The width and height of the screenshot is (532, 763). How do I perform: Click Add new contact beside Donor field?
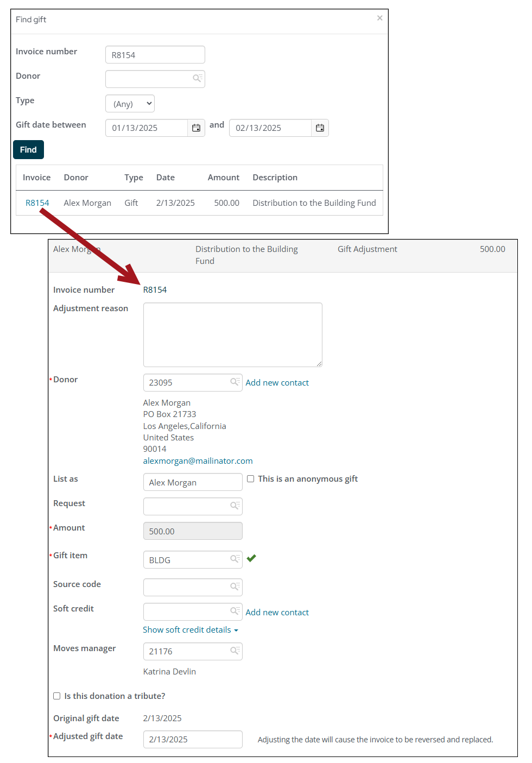277,383
